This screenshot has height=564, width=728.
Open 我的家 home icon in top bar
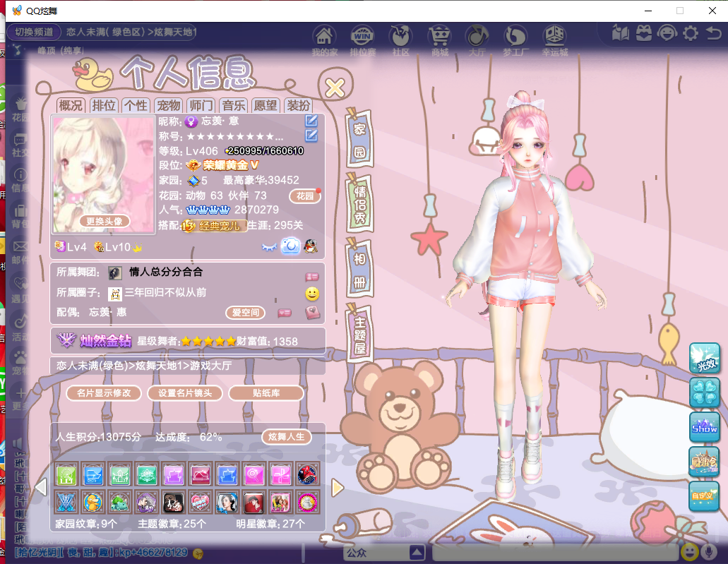pos(324,40)
